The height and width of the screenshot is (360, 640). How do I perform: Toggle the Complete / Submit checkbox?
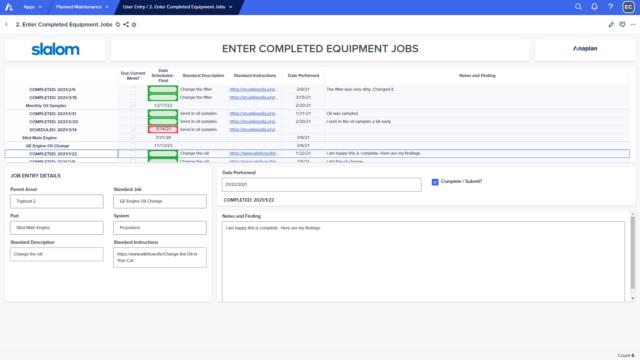point(435,182)
